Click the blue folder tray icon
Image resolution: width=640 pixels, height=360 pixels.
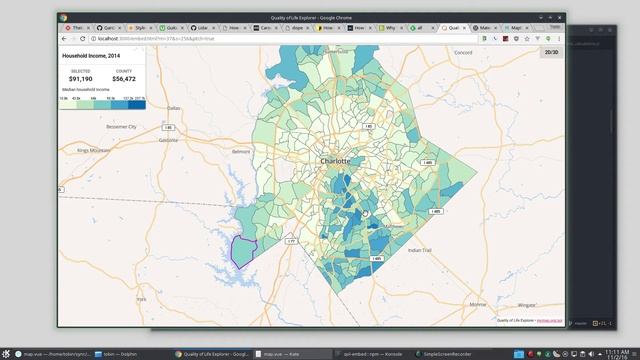pos(519,354)
